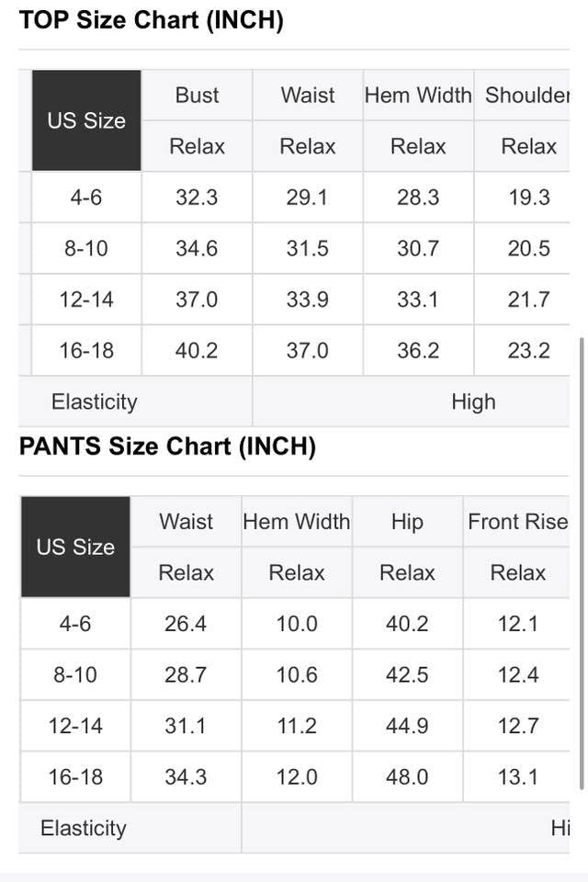Viewport: 588px width, 882px height.
Task: Click the Shoulder column header
Action: [527, 95]
